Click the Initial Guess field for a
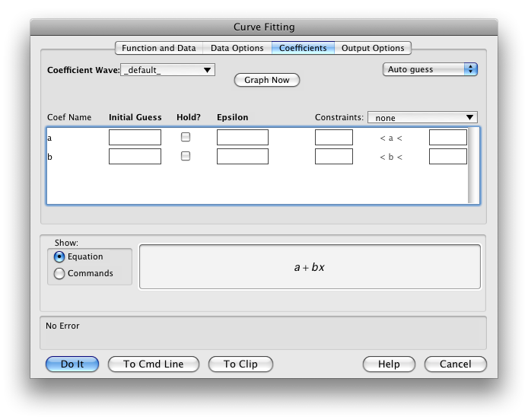This screenshot has height=420, width=528. 135,138
